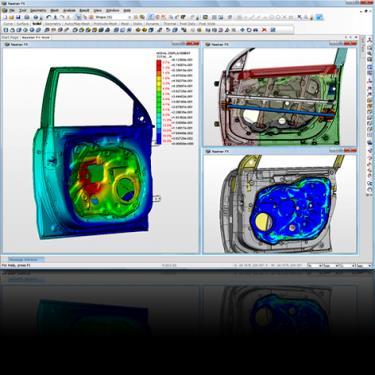
Task: Click the blue highlighted icon at toolbar end
Action: 319,17
